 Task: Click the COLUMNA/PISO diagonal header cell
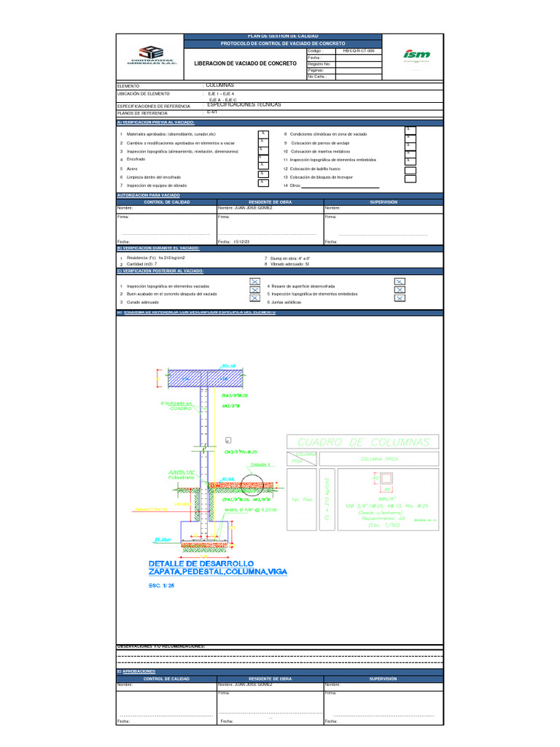click(301, 459)
